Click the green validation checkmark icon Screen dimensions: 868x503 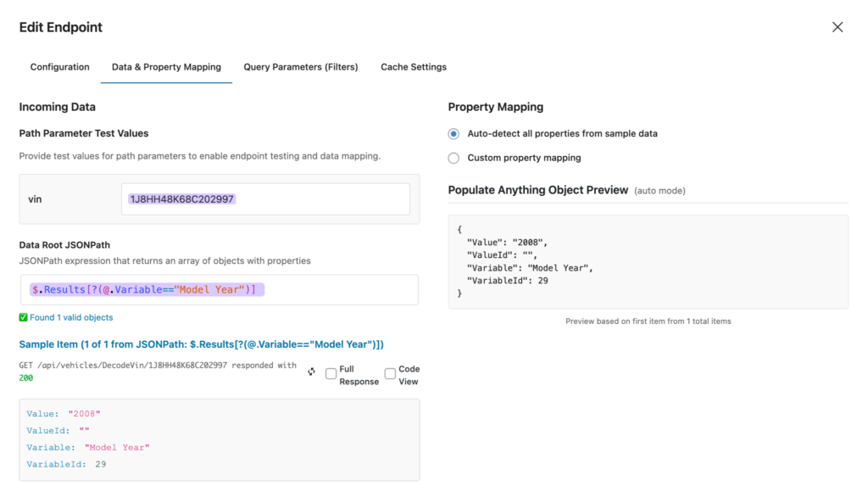click(23, 316)
